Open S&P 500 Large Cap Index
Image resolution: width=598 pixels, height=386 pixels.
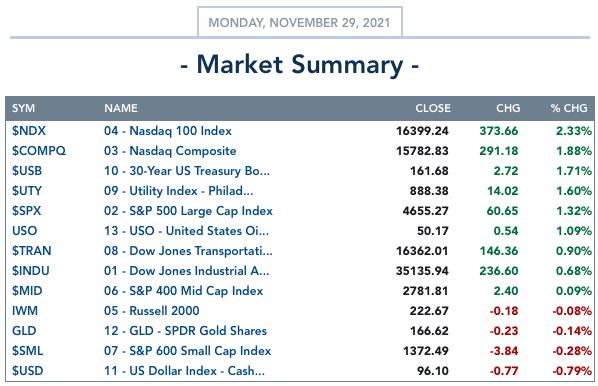(x=188, y=211)
